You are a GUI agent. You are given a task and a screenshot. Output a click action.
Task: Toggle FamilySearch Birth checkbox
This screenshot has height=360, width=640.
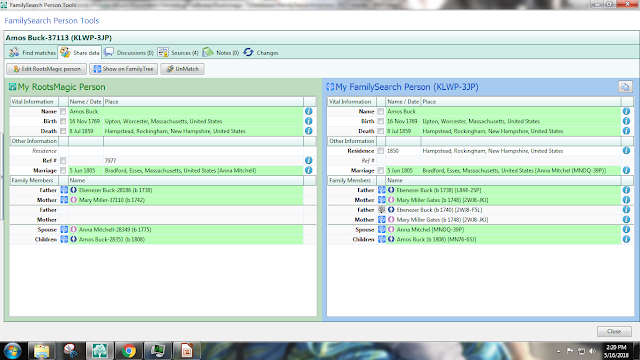[380, 121]
